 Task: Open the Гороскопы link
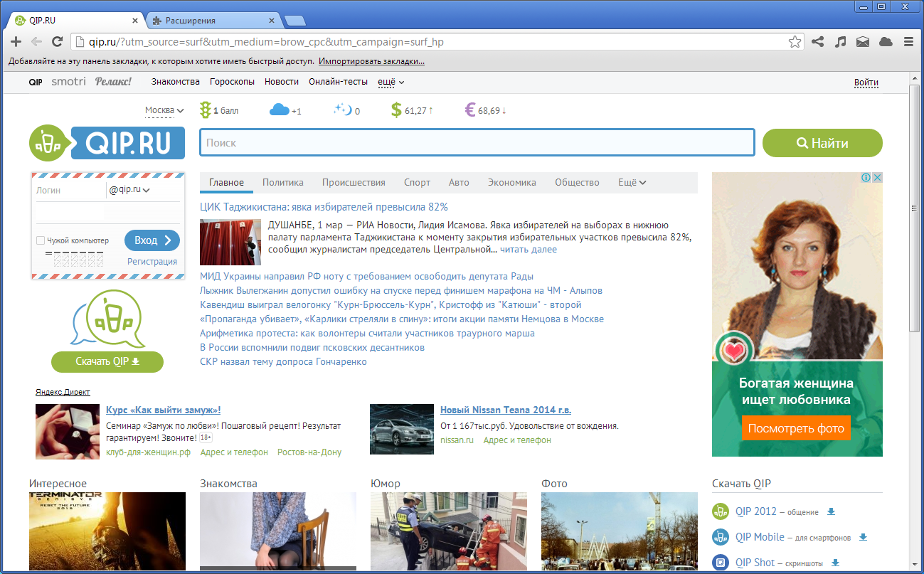pos(232,82)
